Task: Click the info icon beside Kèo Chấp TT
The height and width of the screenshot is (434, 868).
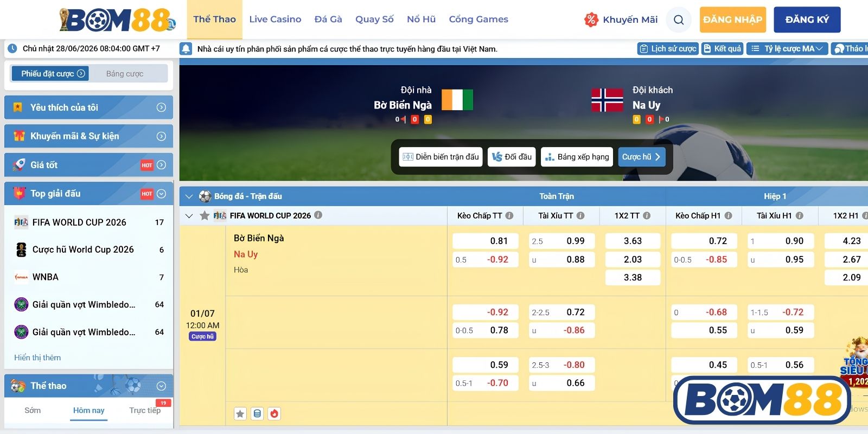Action: [509, 215]
